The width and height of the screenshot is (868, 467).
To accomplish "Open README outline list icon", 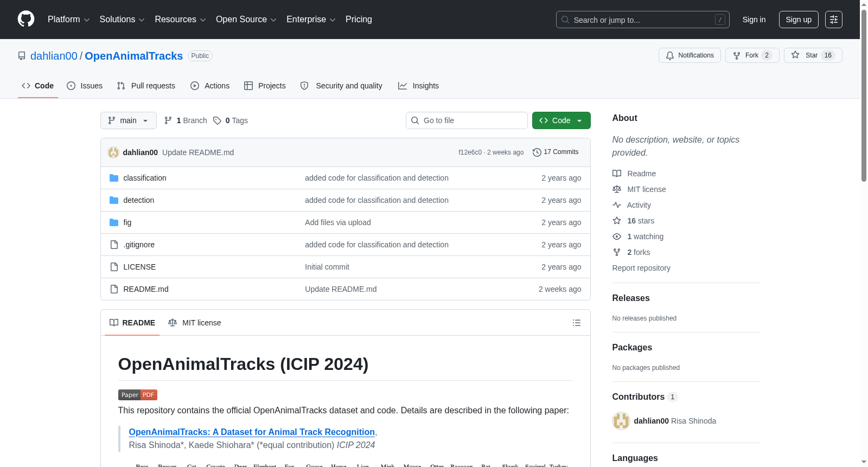I will click(x=577, y=323).
